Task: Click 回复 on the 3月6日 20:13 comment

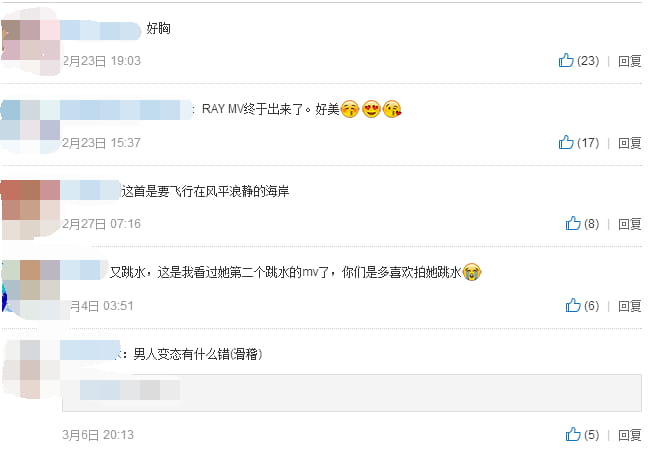Action: pos(629,435)
